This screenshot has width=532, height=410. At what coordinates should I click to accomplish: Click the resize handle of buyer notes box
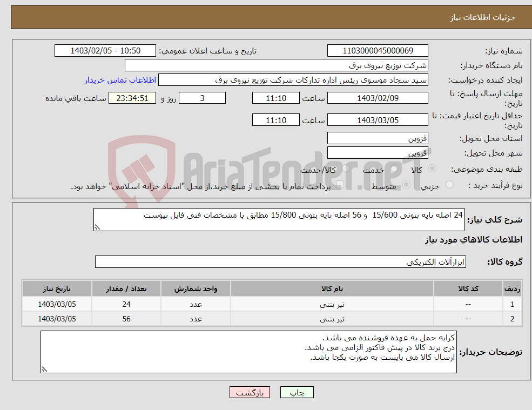point(44,369)
